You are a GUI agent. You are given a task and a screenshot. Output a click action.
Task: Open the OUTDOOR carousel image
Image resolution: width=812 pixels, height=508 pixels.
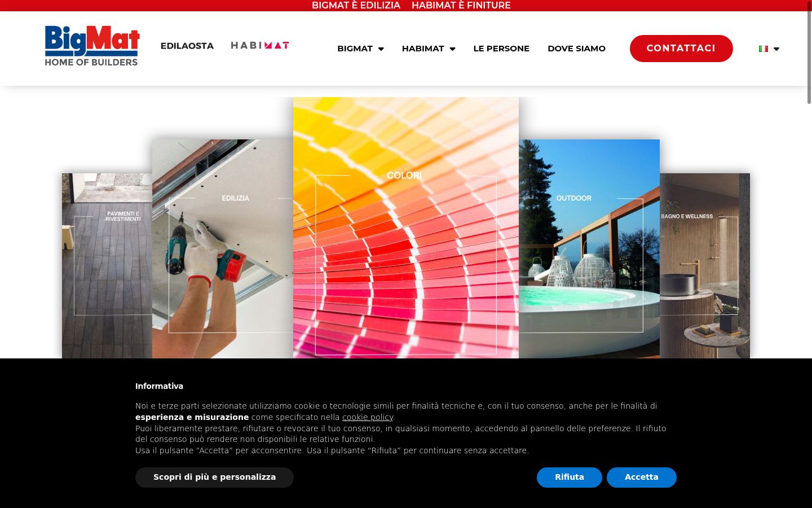pyautogui.click(x=589, y=249)
